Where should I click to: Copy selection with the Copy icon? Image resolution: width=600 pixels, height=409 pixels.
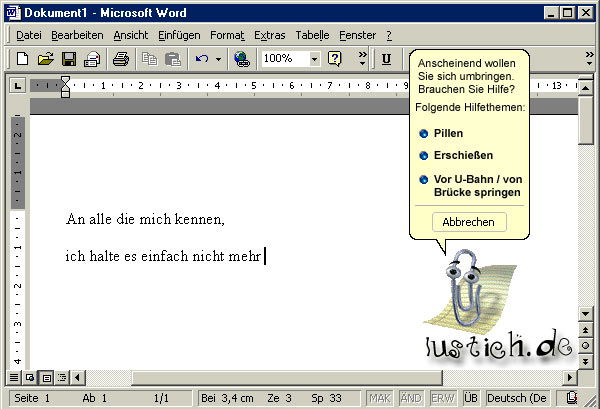(x=149, y=59)
